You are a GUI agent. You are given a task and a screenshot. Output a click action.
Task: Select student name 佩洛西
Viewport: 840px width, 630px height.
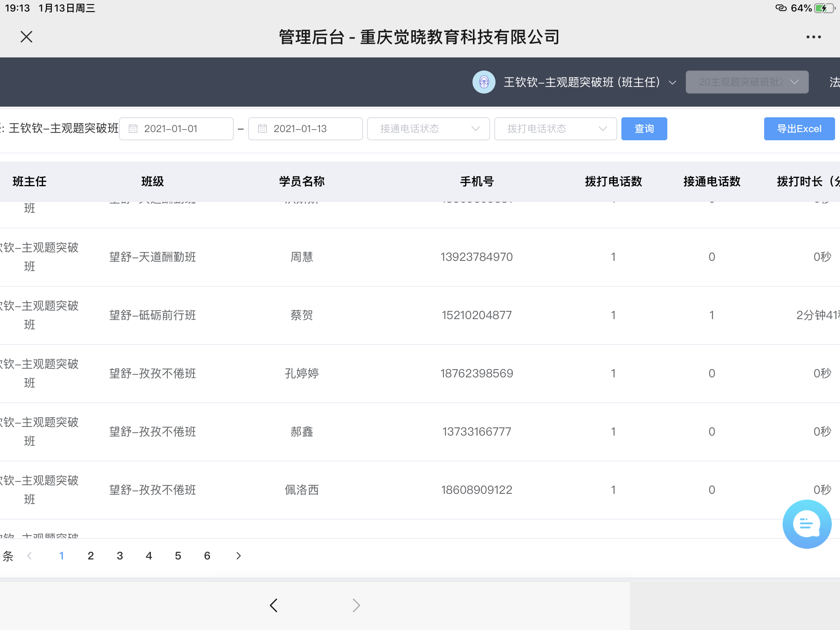[x=302, y=490]
